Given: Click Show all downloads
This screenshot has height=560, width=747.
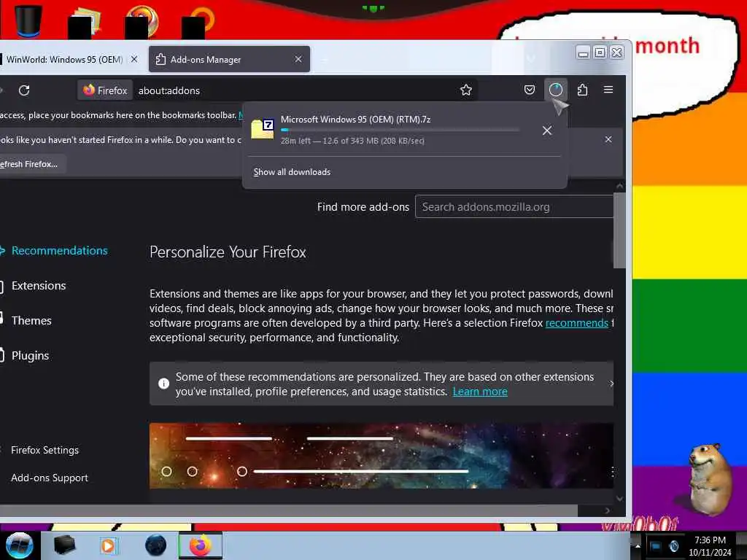Looking at the screenshot, I should point(292,172).
